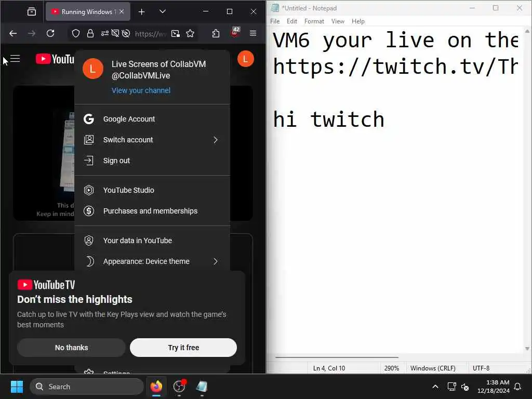532x399 pixels.
Task: Open OBS Studio taskbar icon
Action: [179, 387]
